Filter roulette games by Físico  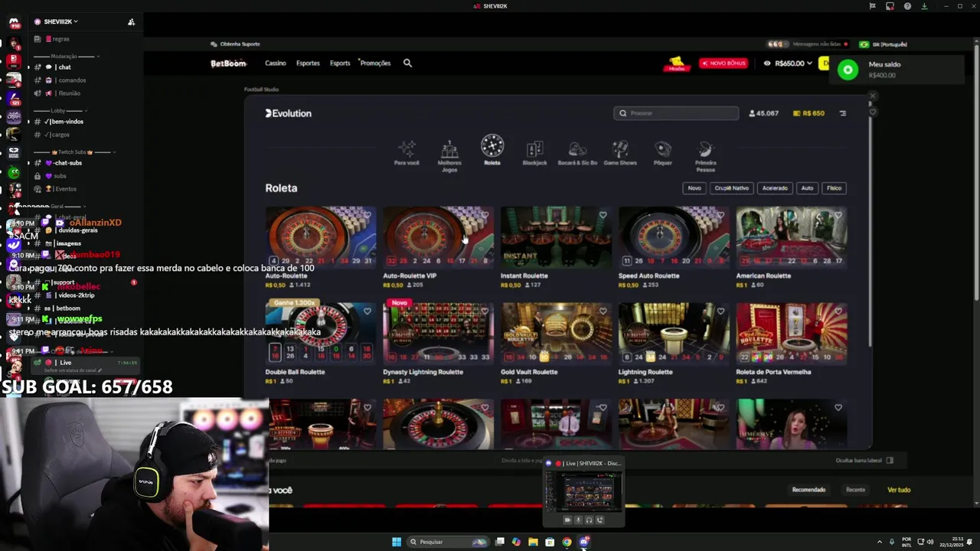coord(834,187)
